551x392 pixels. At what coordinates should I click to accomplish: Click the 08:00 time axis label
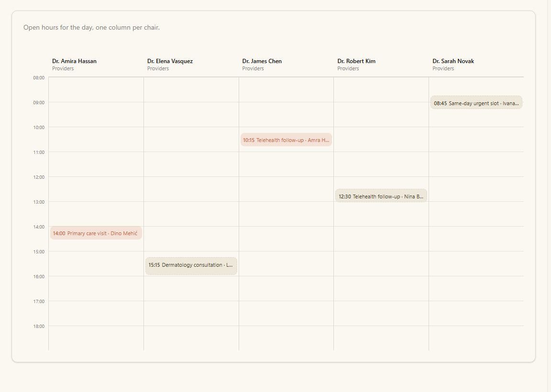pos(39,77)
